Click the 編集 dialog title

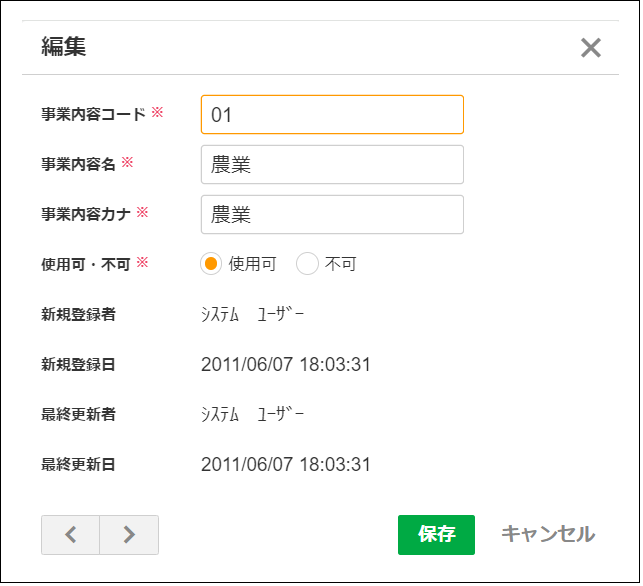pyautogui.click(x=63, y=47)
